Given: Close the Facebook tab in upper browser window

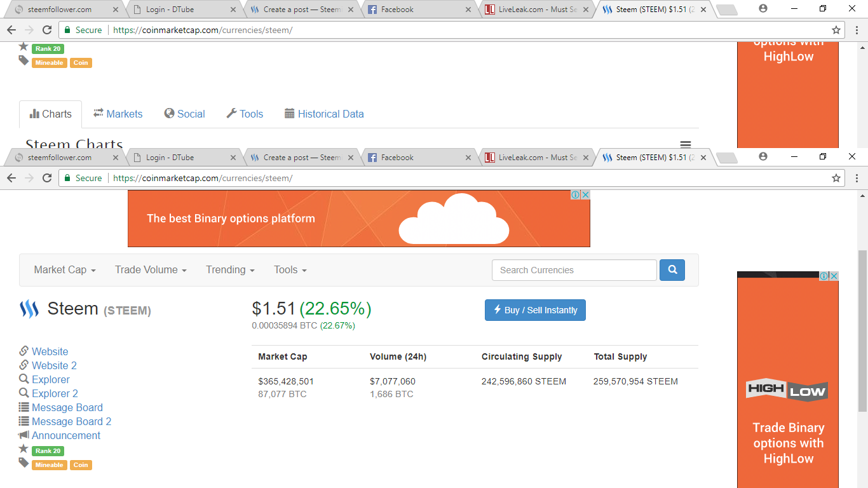Looking at the screenshot, I should (468, 10).
